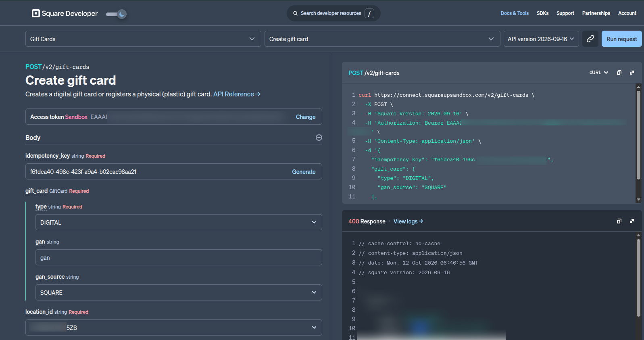
Task: Click the Create gift card heading
Action: pos(71,80)
